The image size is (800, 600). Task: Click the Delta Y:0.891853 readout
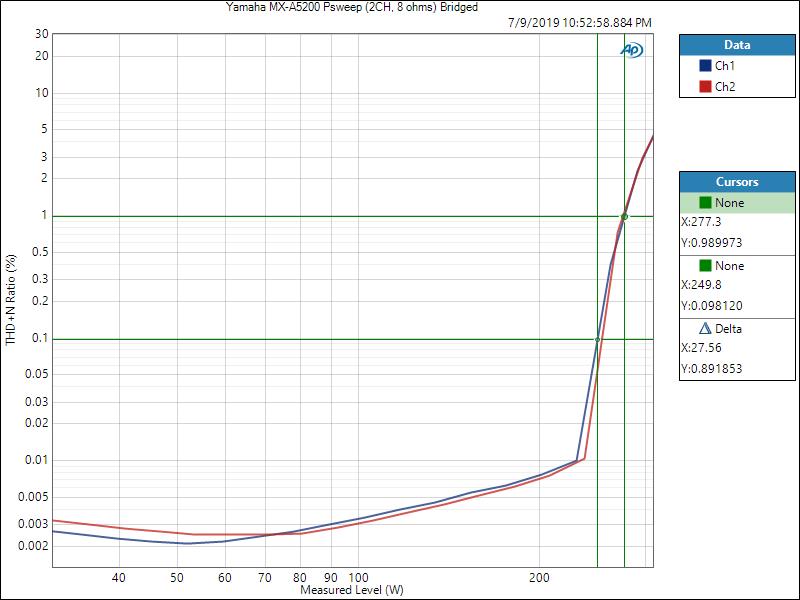(x=711, y=369)
